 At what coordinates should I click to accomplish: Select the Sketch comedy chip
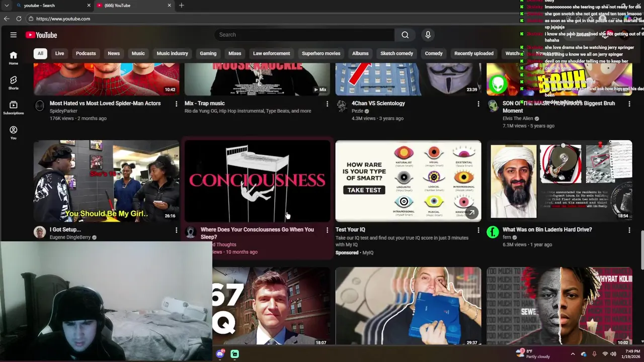click(396, 53)
